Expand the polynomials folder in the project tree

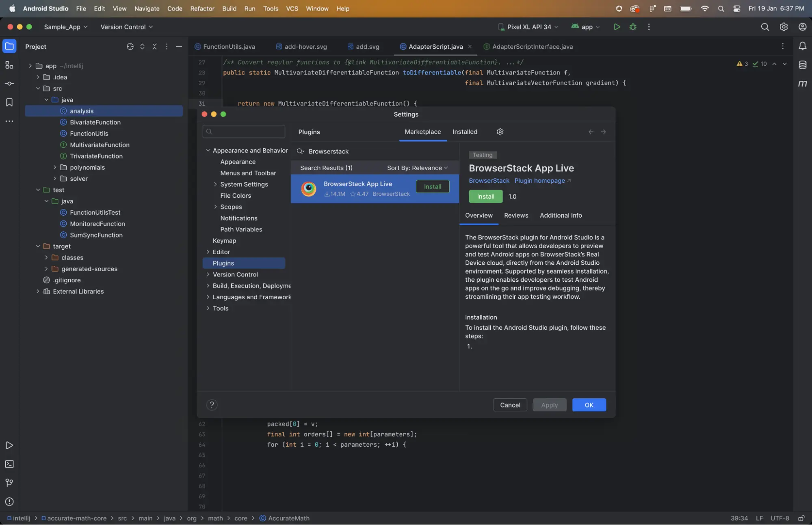click(55, 167)
